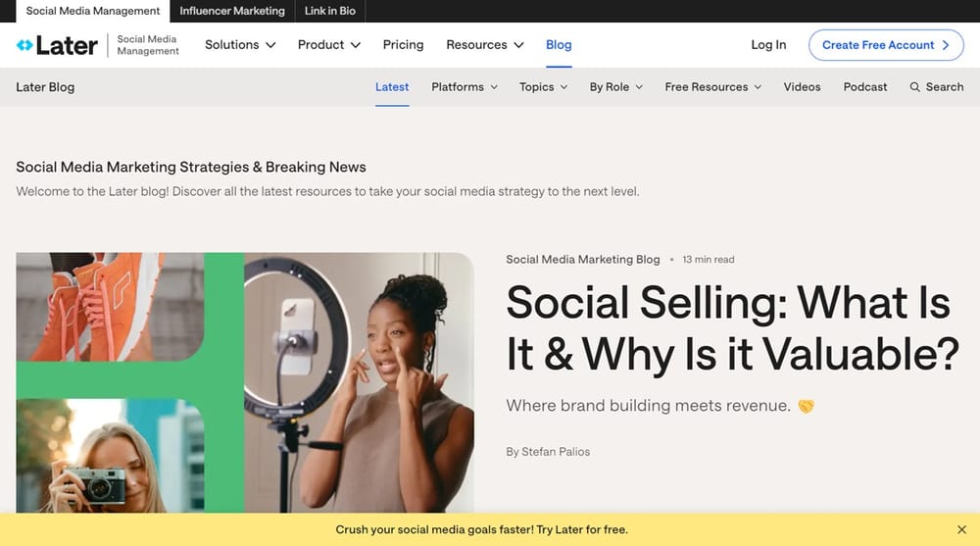Open the Videos section

pyautogui.click(x=802, y=87)
